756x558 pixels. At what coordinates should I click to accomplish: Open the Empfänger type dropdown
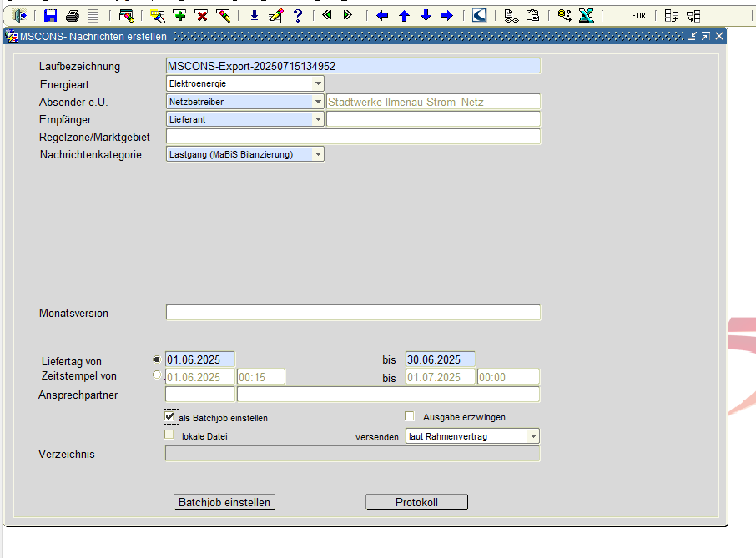tap(318, 119)
